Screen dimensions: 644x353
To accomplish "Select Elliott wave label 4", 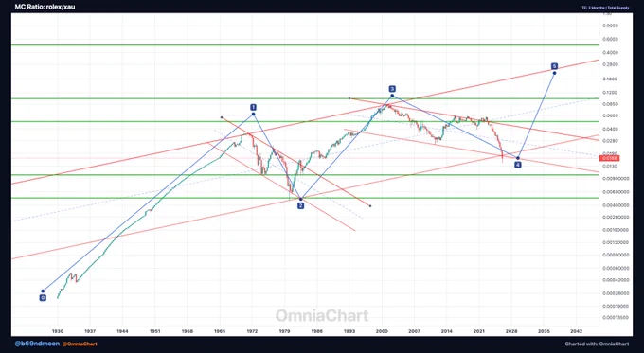I will tap(518, 165).
